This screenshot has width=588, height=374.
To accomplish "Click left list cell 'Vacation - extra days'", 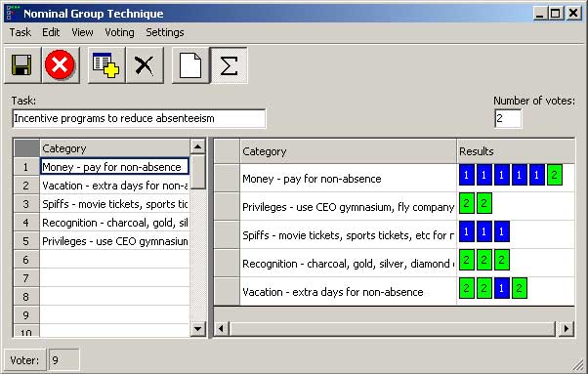I will [114, 186].
